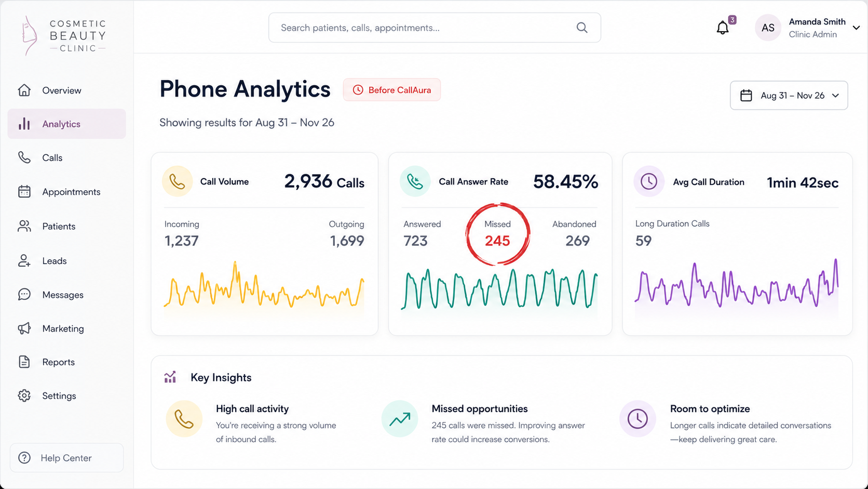Click the Before CallAura badge
868x489 pixels.
click(392, 90)
